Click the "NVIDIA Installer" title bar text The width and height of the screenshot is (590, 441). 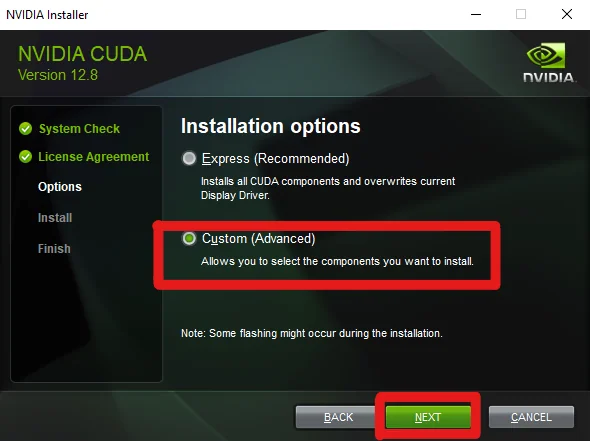(47, 15)
